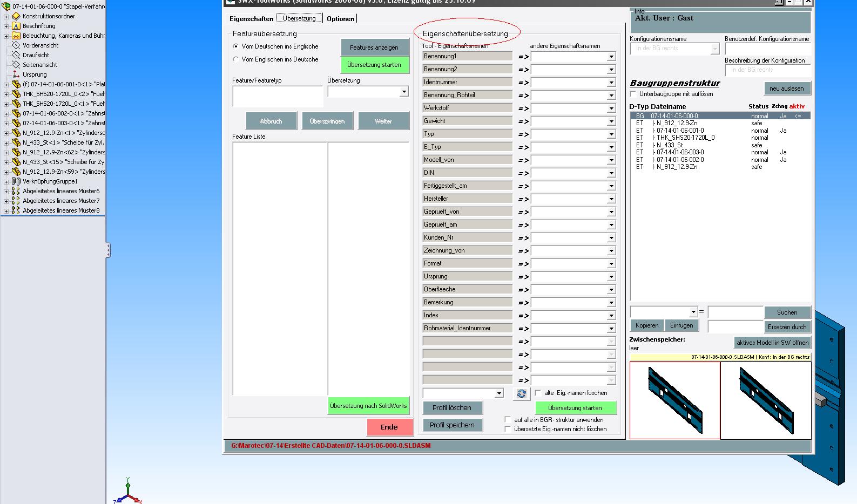Expand the Konstruktionsordner tree node
Image resolution: width=857 pixels, height=504 pixels.
[6, 16]
